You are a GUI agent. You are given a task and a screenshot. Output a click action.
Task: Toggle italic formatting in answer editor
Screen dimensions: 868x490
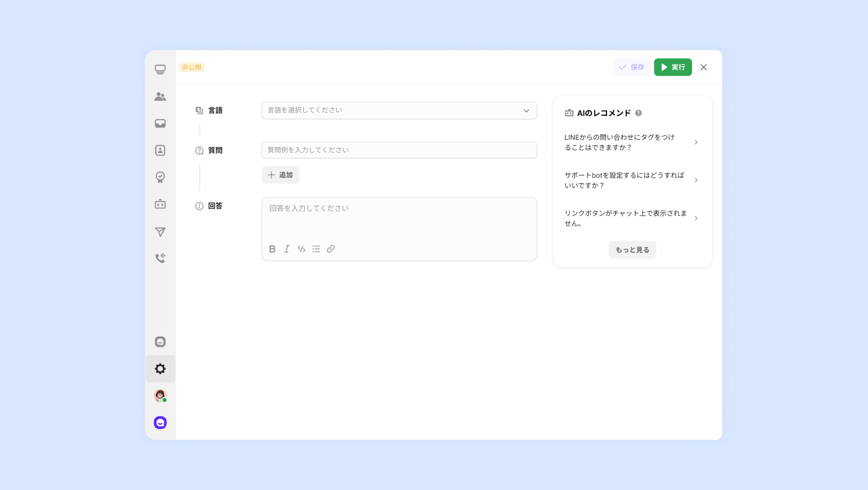click(x=287, y=249)
